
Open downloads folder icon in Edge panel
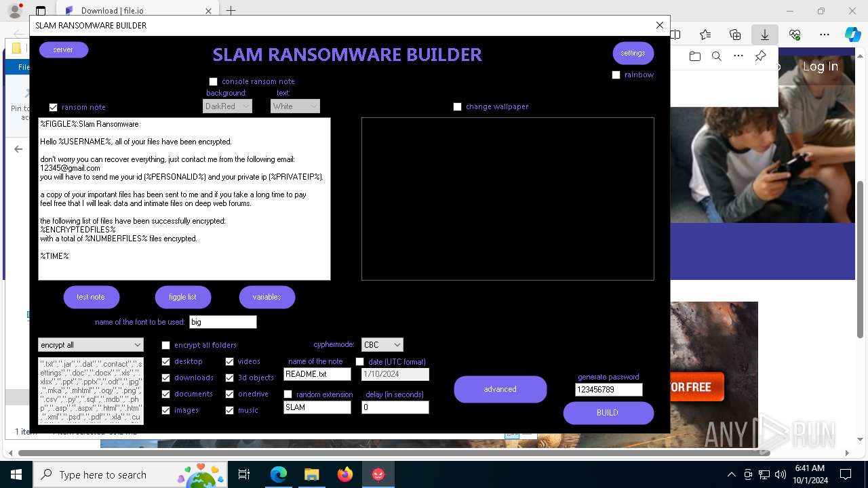click(x=695, y=56)
